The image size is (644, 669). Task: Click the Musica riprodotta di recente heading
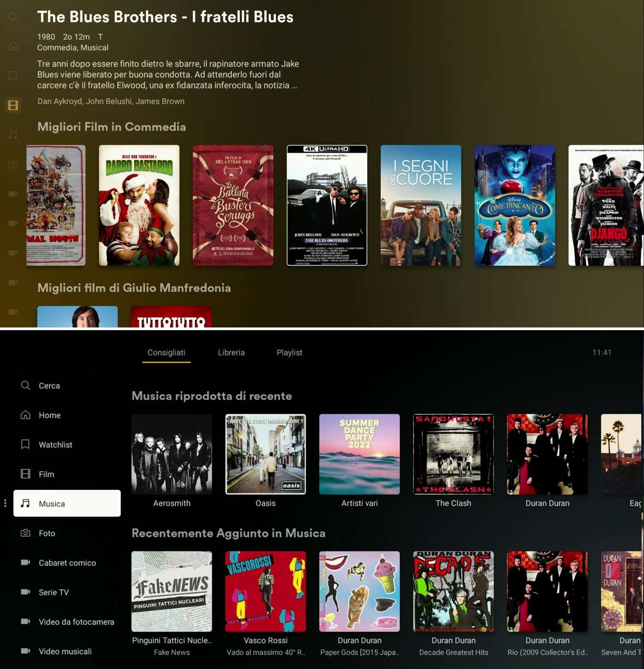coord(212,396)
